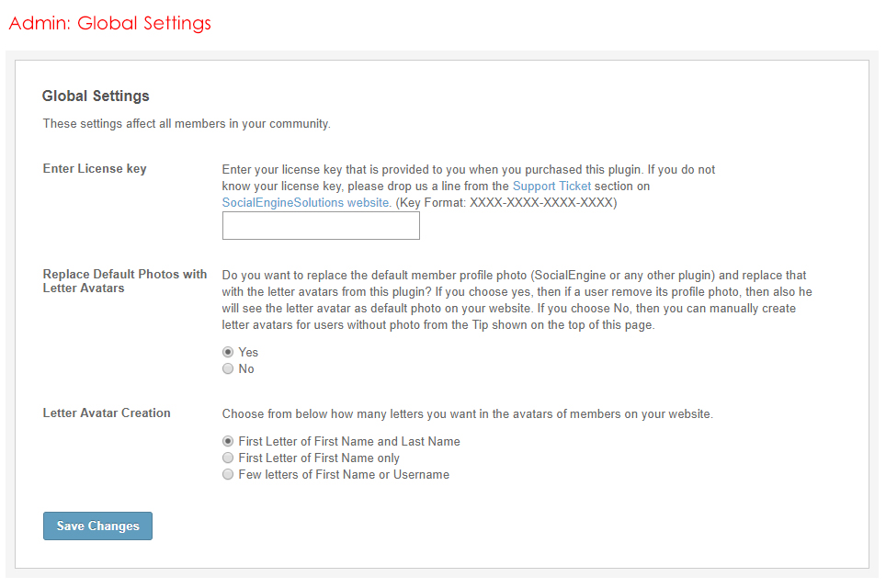Select Yes for replacing default photos

[228, 352]
